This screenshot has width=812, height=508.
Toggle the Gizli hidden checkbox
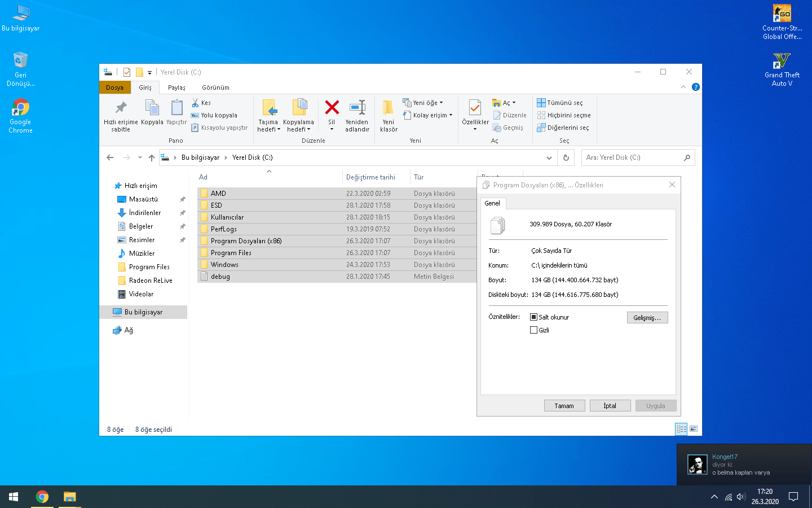pyautogui.click(x=533, y=330)
